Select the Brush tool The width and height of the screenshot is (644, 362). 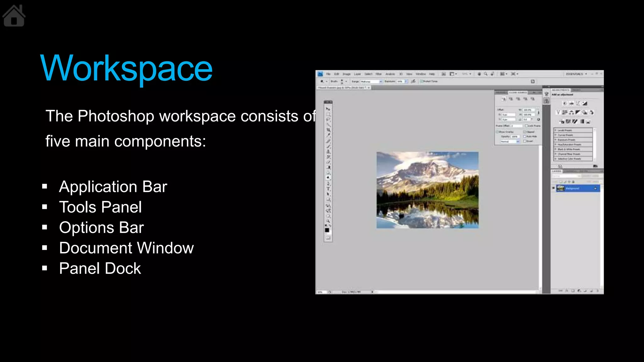click(x=328, y=146)
